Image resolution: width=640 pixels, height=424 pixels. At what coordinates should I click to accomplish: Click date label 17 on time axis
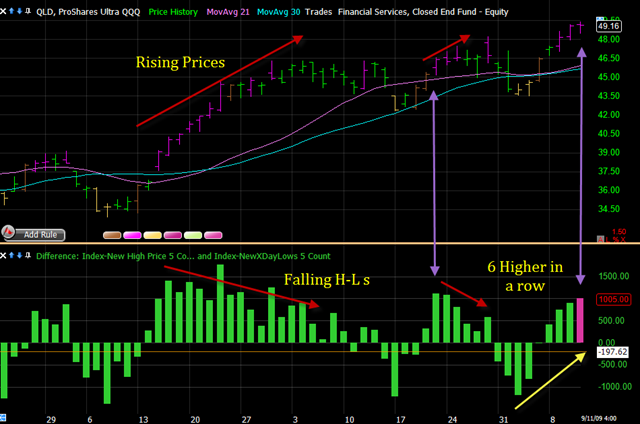tap(400, 420)
